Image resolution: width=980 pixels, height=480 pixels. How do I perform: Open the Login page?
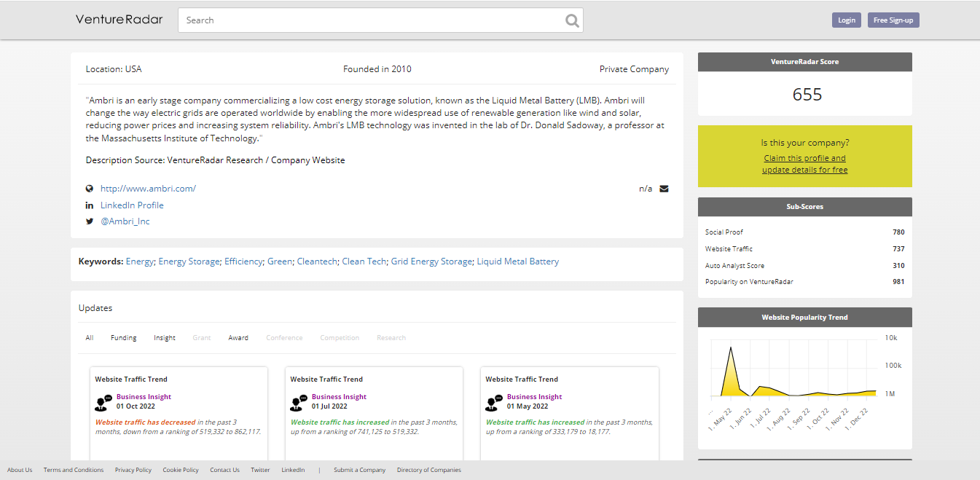click(x=846, y=20)
